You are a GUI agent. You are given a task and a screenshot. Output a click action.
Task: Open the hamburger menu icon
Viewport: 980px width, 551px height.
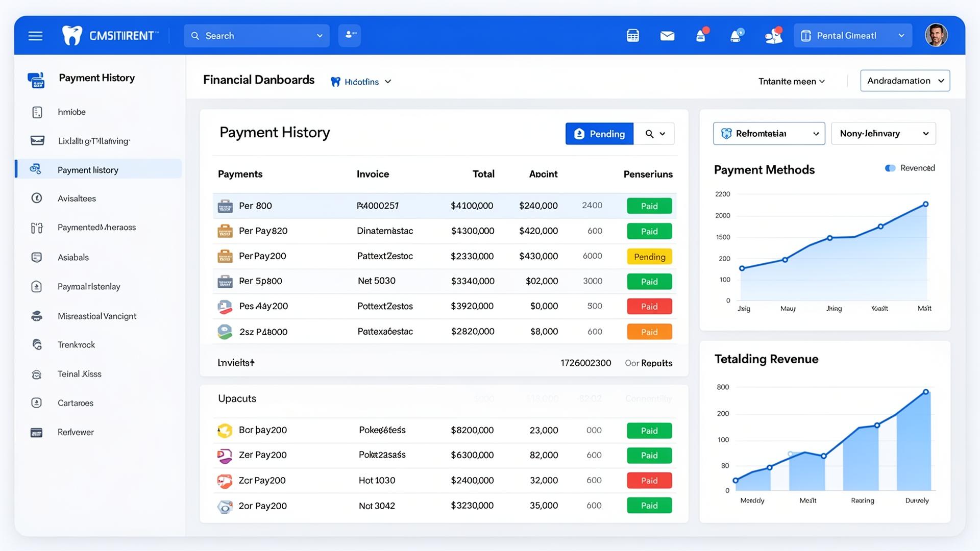coord(35,36)
